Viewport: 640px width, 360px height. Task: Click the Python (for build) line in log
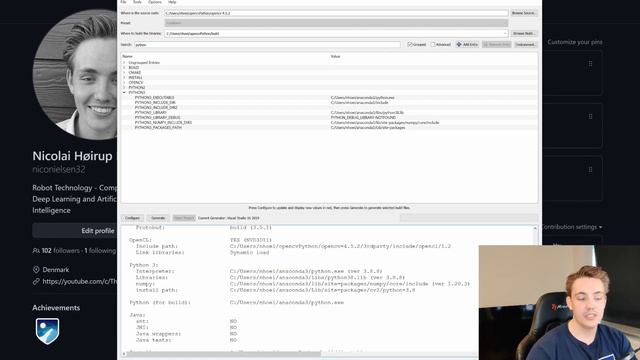coord(237,302)
